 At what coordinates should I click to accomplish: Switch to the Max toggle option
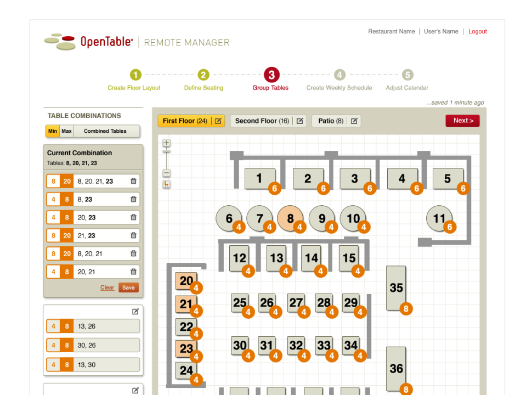(x=66, y=131)
